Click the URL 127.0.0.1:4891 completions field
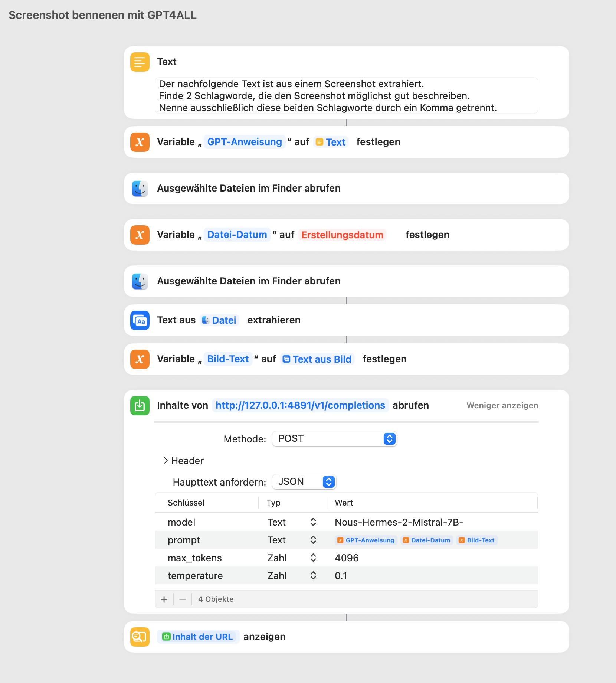616x683 pixels. 300,406
